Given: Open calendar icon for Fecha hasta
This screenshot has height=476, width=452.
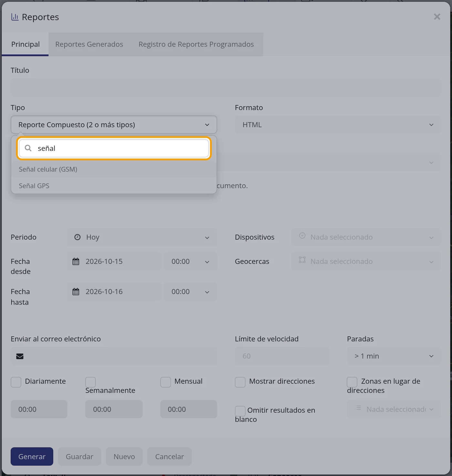Looking at the screenshot, I should click(x=76, y=292).
